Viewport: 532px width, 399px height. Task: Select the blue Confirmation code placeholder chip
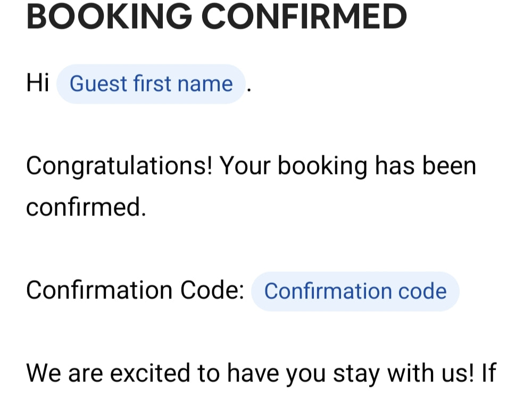pyautogui.click(x=355, y=292)
